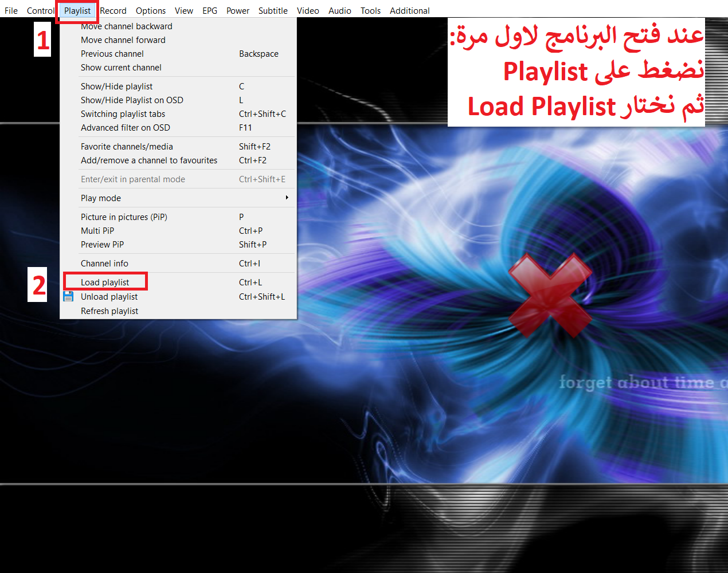728x573 pixels.
Task: Open the Control menu
Action: click(x=40, y=10)
